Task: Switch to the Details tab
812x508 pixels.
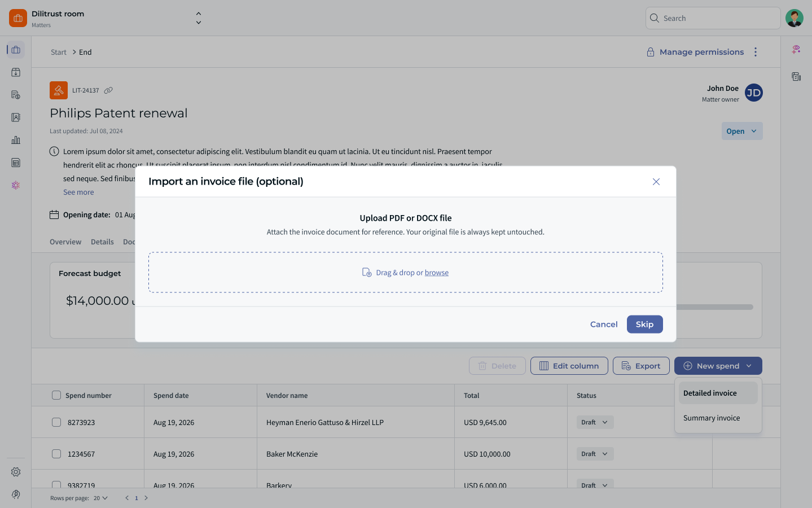Action: pos(102,242)
